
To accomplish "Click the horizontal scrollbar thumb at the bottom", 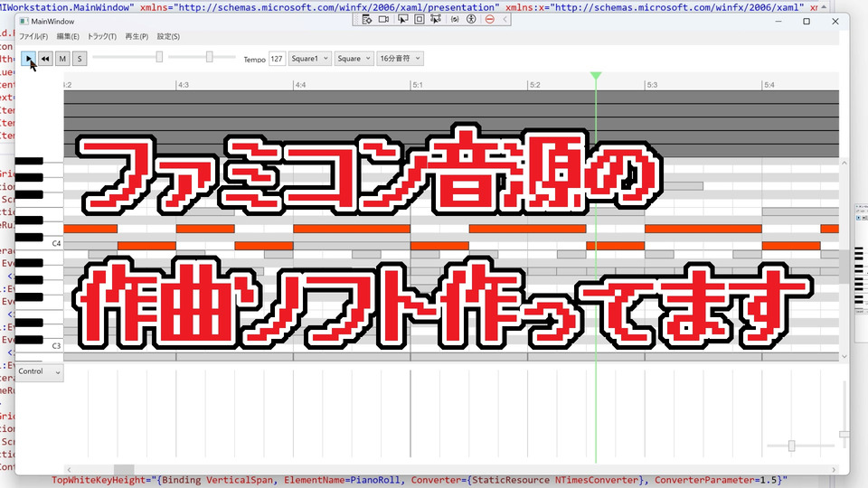I will point(124,470).
